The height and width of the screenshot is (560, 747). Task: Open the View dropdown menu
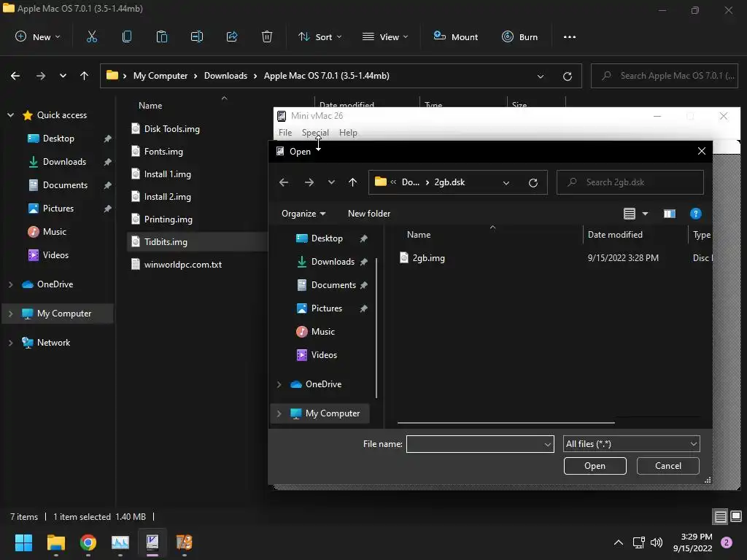385,36
